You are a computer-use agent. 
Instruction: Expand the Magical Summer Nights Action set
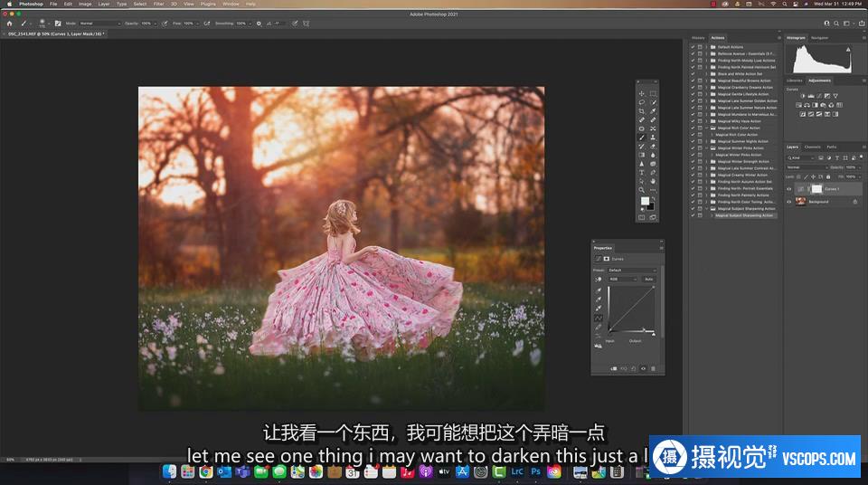click(x=706, y=141)
